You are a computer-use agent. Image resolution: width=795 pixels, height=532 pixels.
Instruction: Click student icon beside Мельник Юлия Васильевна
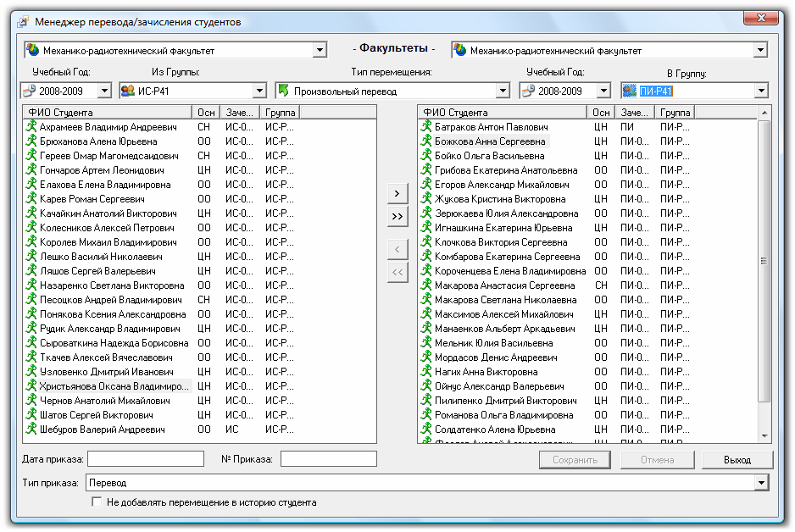point(427,343)
